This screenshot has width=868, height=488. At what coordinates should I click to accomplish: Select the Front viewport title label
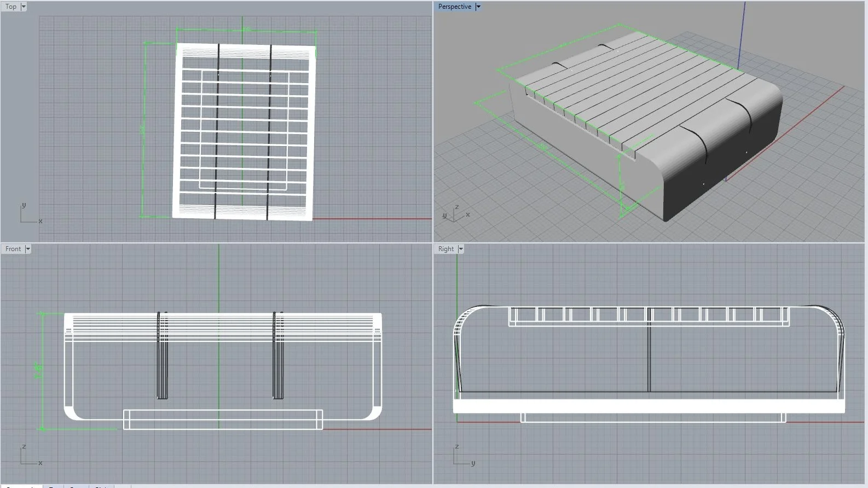pos(13,249)
